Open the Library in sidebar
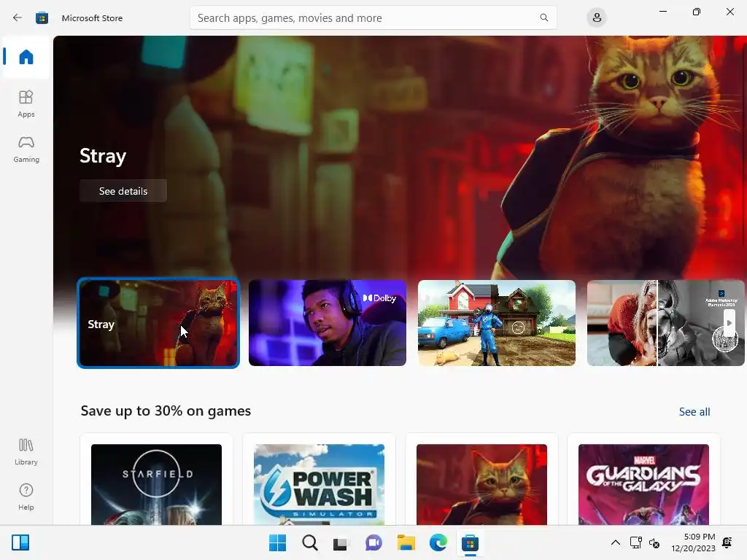This screenshot has width=747, height=560. click(x=26, y=452)
